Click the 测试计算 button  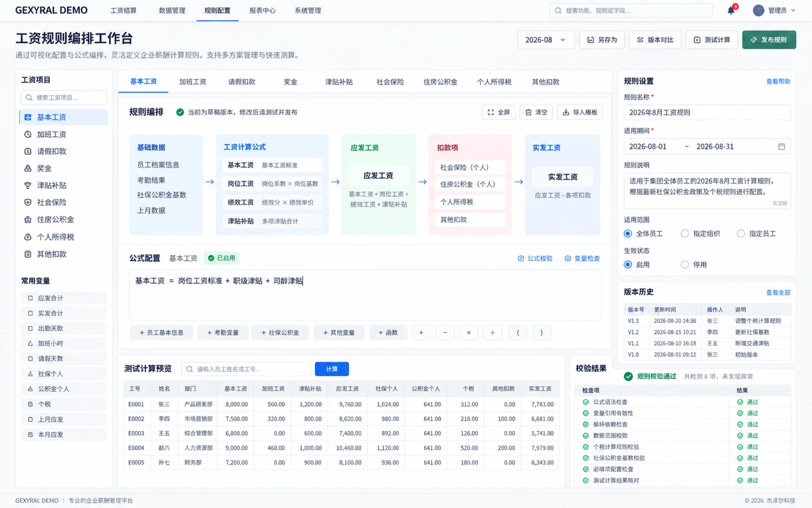pyautogui.click(x=712, y=40)
